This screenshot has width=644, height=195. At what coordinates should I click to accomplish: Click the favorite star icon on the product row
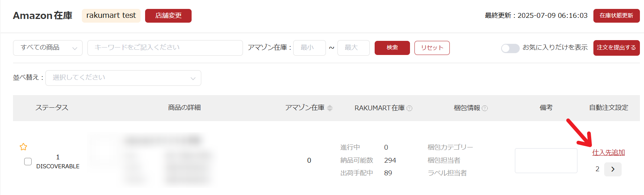[x=23, y=147]
